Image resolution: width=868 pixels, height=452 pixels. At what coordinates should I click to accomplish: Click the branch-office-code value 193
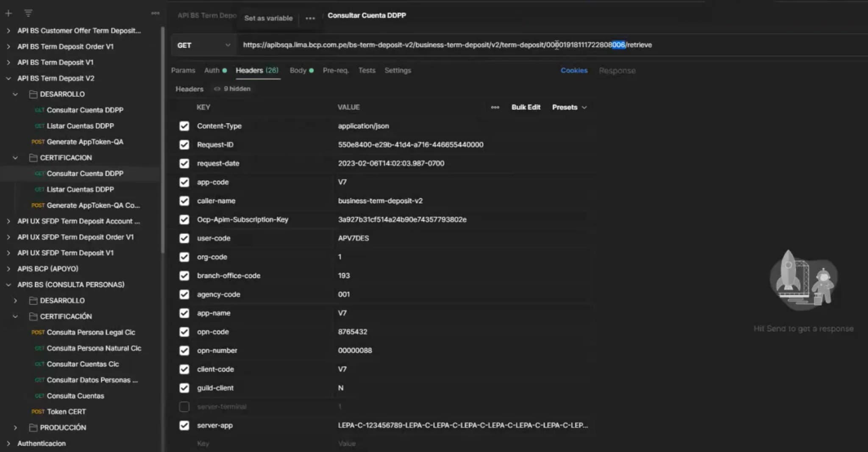pos(344,275)
